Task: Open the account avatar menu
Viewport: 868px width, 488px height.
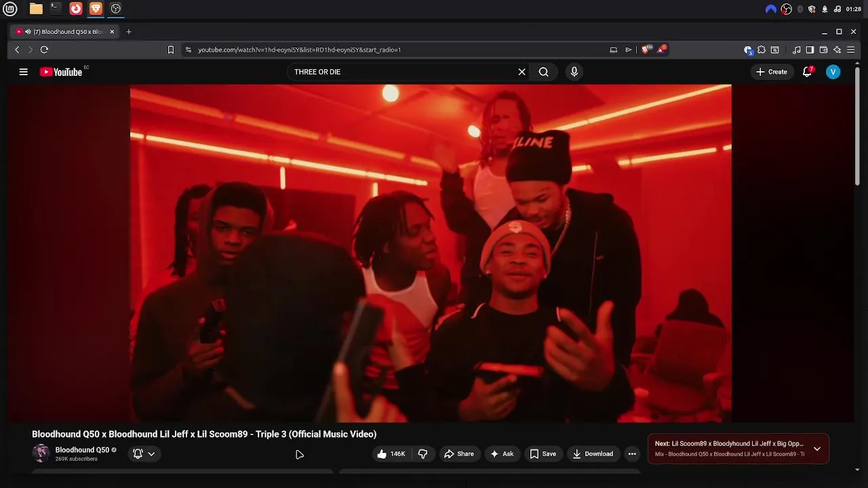Action: pyautogui.click(x=833, y=72)
